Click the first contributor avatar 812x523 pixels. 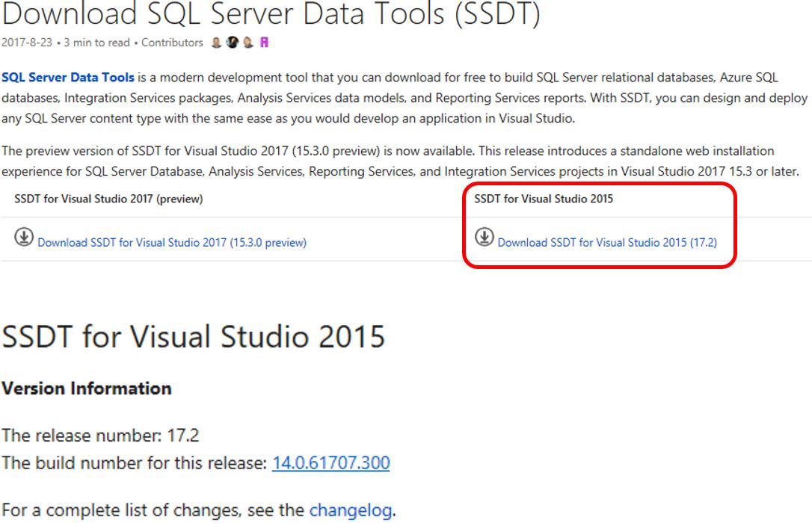coord(217,43)
